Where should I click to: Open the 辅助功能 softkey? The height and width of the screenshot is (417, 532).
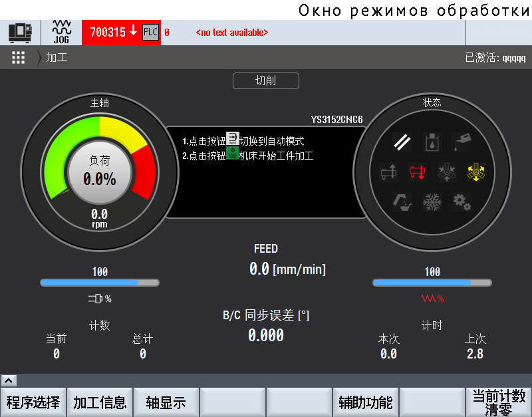[365, 402]
